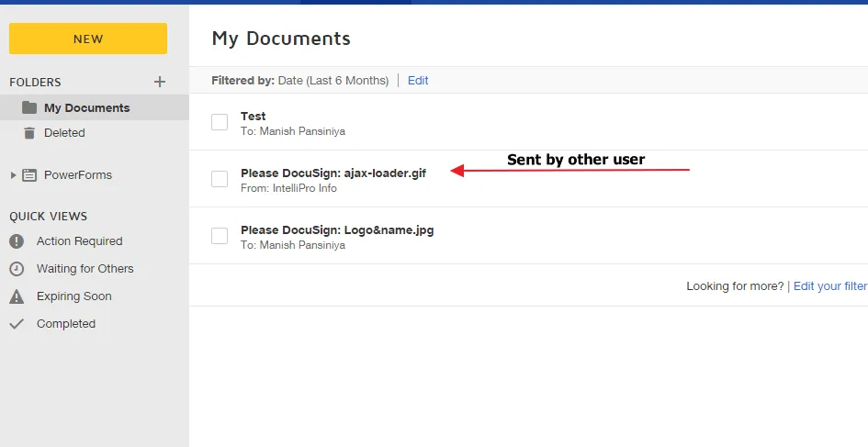
Task: Tick the Logo&name.jpg document checkbox
Action: click(x=220, y=236)
